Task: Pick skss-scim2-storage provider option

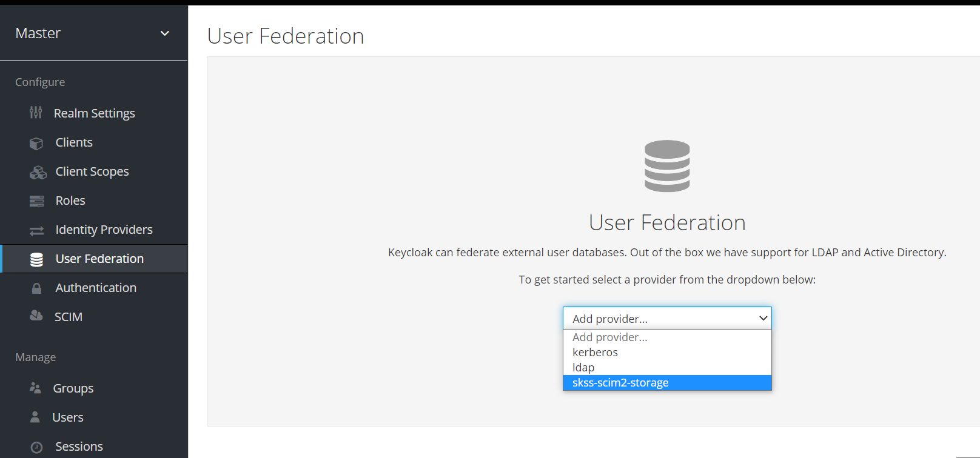Action: coord(620,383)
